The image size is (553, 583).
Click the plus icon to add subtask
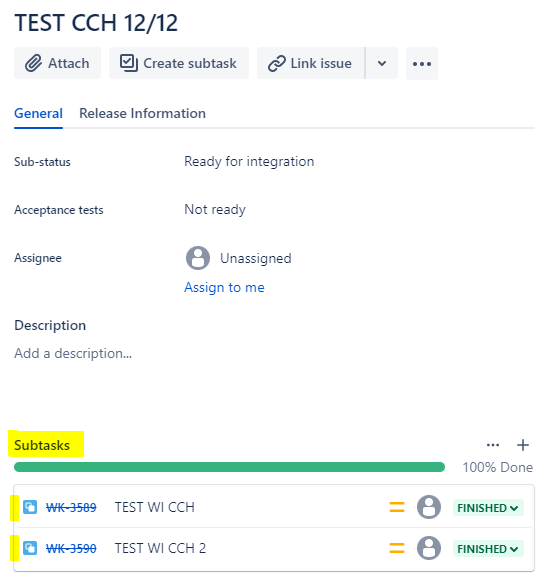[x=523, y=445]
